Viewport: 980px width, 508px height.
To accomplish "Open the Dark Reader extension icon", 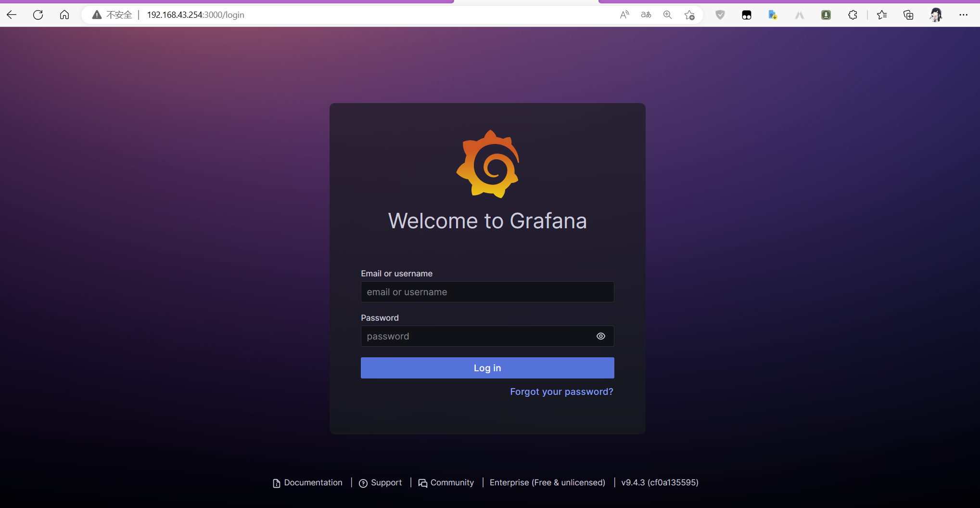I will pyautogui.click(x=747, y=14).
